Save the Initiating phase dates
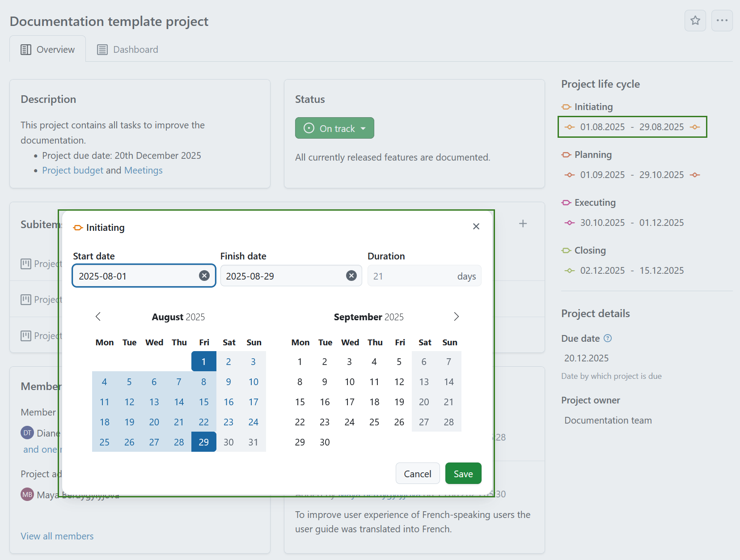The height and width of the screenshot is (560, 740). point(463,473)
